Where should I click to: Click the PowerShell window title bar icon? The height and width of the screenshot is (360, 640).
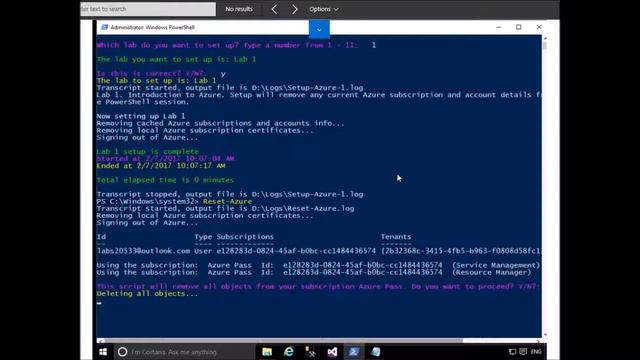click(x=104, y=27)
